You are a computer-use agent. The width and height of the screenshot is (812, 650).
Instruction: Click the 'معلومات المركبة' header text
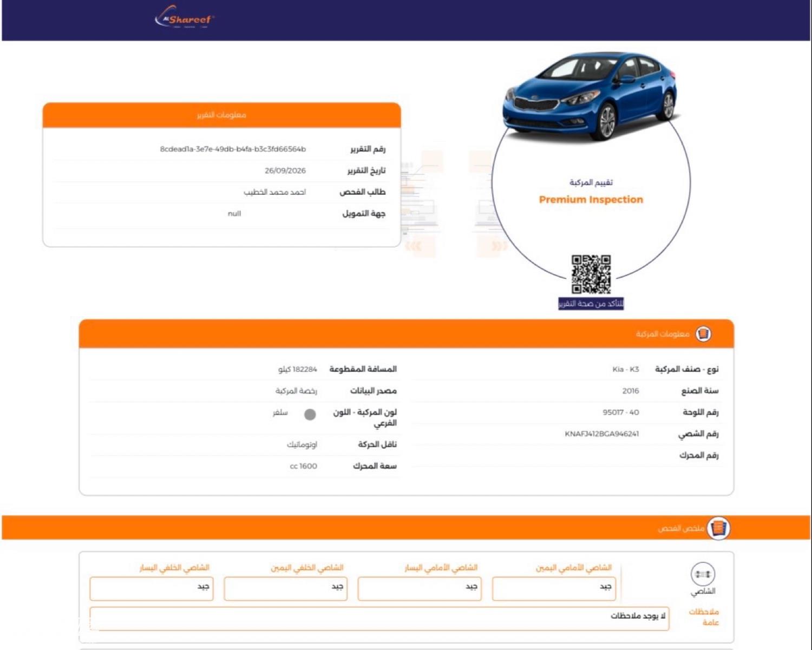663,334
